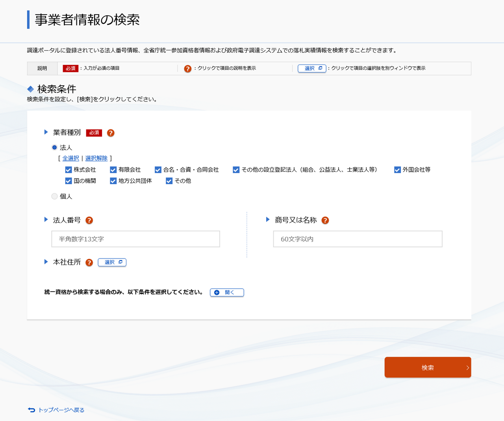This screenshot has height=421, width=504.
Task: Select the 個人 radio button
Action: tap(55, 196)
